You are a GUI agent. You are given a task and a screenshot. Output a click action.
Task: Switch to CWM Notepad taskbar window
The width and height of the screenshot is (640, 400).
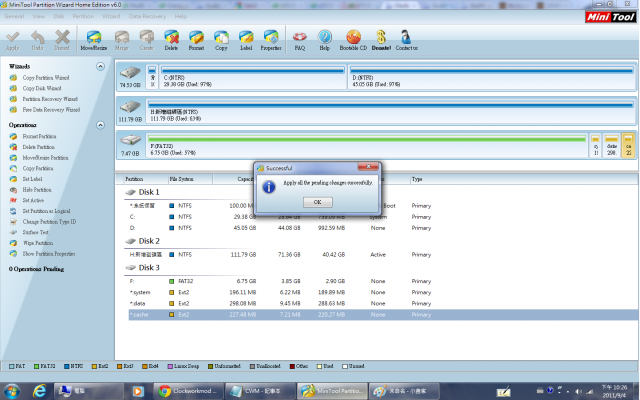260,391
